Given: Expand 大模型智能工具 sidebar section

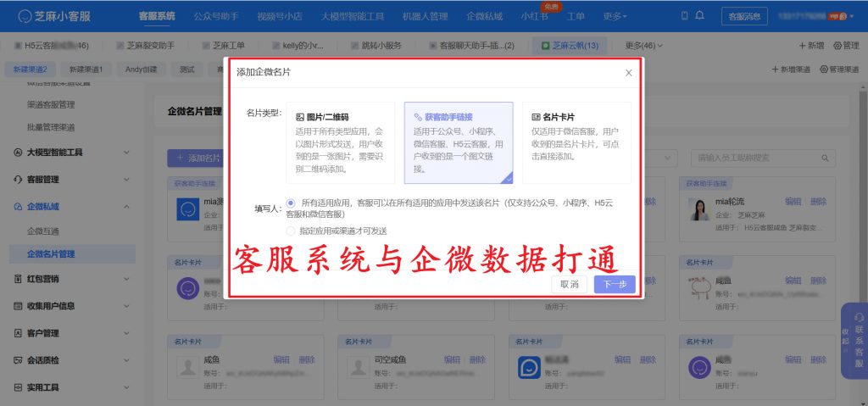Looking at the screenshot, I should [x=127, y=153].
